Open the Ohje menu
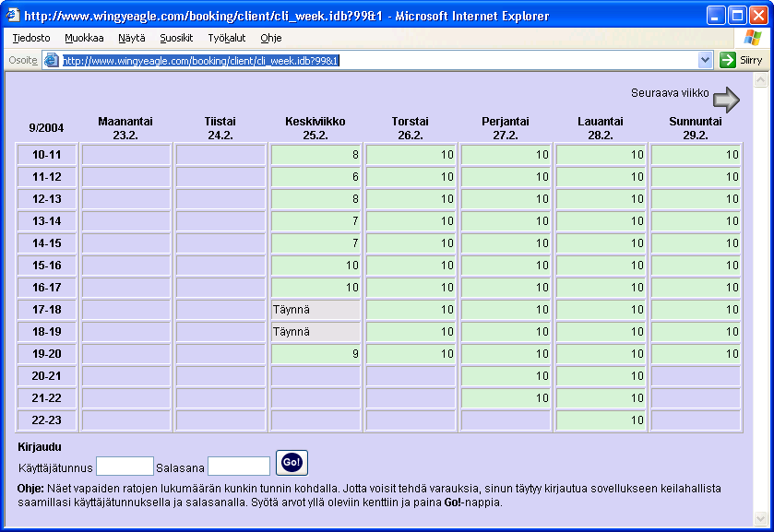The height and width of the screenshot is (532, 774). click(x=271, y=38)
